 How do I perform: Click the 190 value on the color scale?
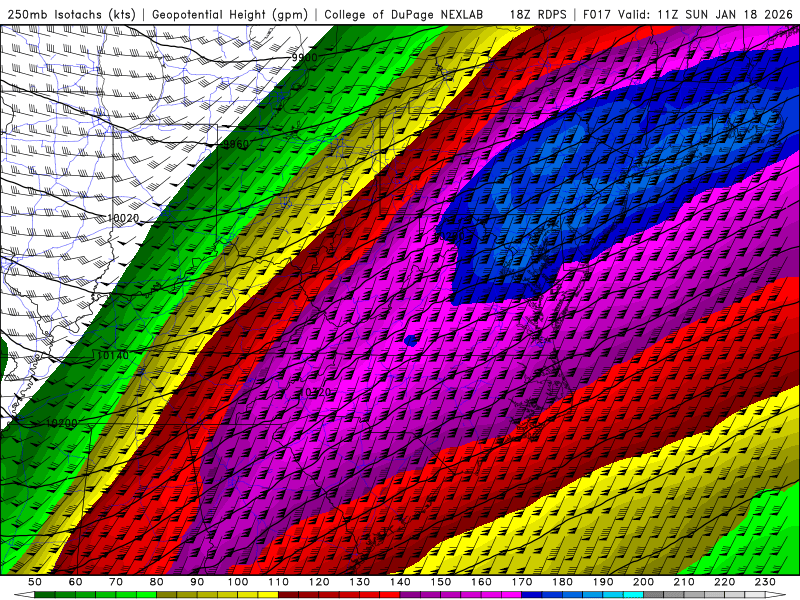point(603,582)
